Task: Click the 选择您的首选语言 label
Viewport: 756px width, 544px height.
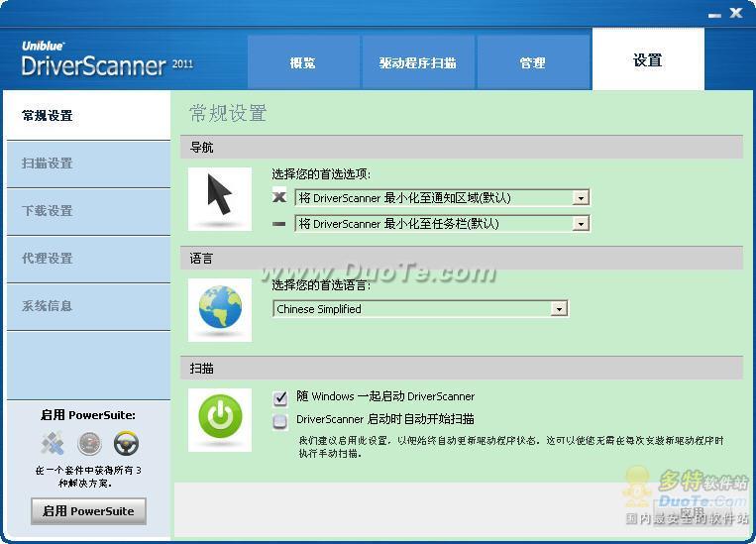Action: 321,285
